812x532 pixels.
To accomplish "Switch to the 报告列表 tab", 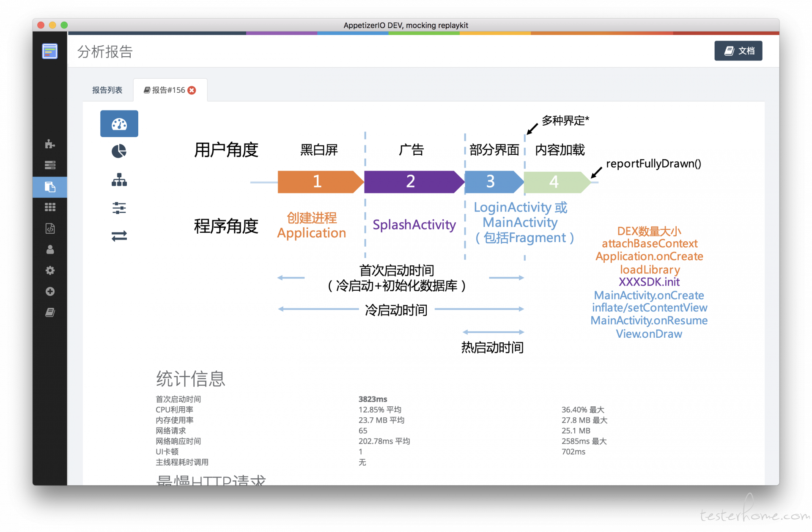I will coord(107,90).
